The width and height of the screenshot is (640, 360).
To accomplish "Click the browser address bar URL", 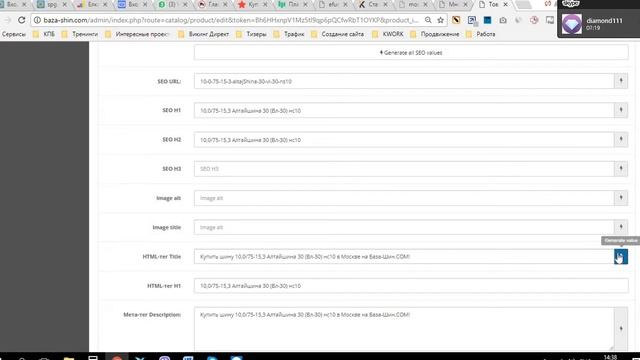I will (231, 20).
